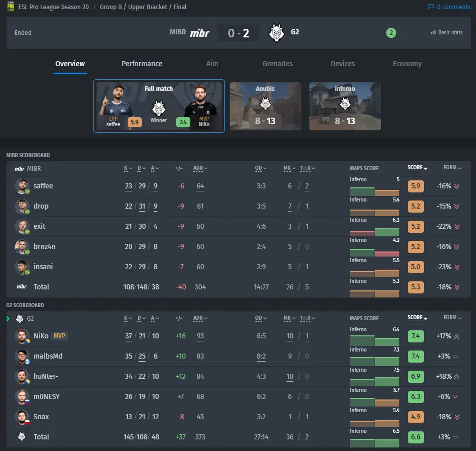Image resolution: width=476 pixels, height=451 pixels.
Task: Click brnz4n's player avatar
Action: [x=22, y=246]
